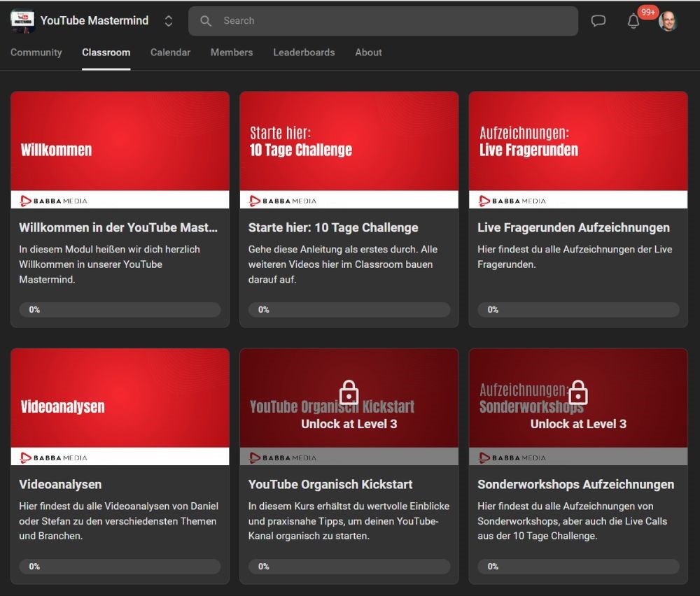Open the notifications bell icon

[x=633, y=22]
